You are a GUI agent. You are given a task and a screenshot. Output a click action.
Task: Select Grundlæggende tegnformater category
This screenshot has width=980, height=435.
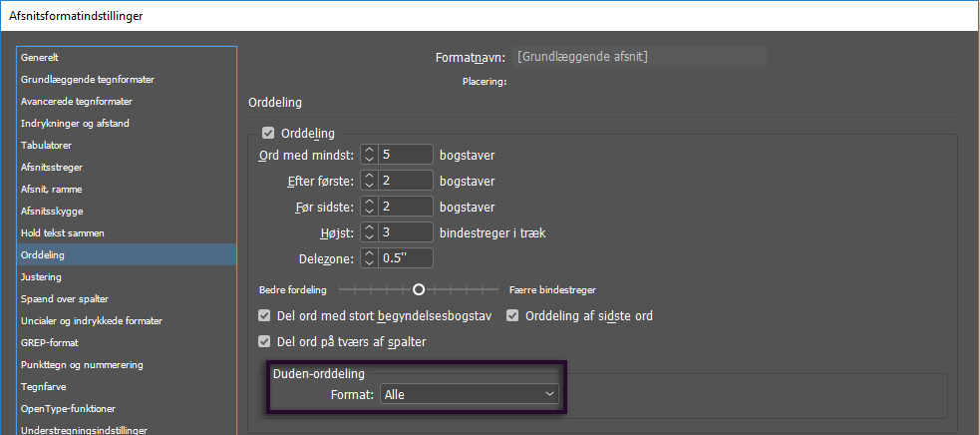pos(88,80)
